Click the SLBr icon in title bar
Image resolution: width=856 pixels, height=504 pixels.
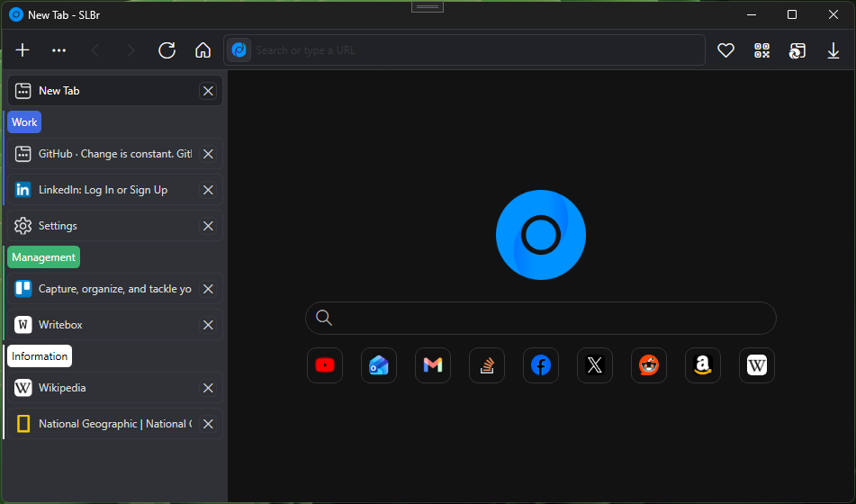tap(16, 14)
